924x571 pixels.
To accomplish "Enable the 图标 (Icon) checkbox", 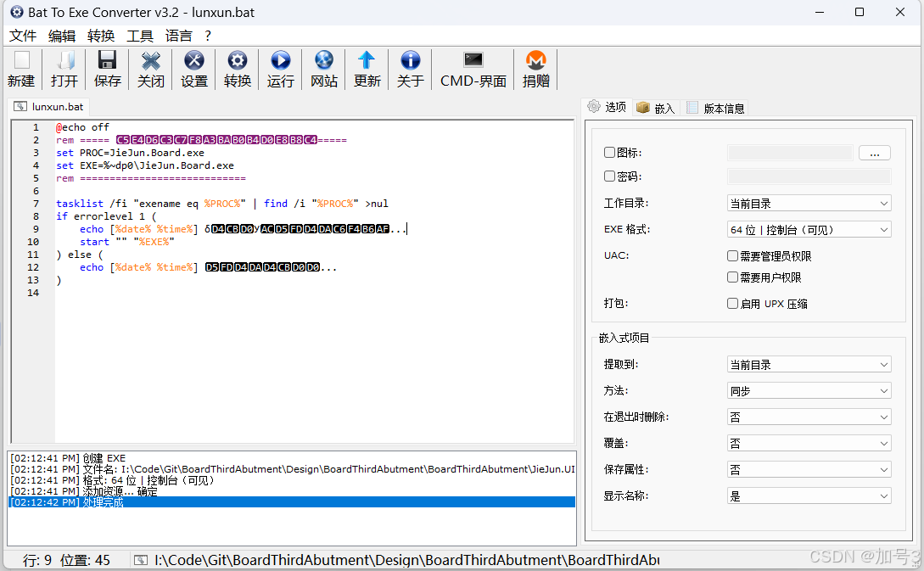I will click(610, 153).
